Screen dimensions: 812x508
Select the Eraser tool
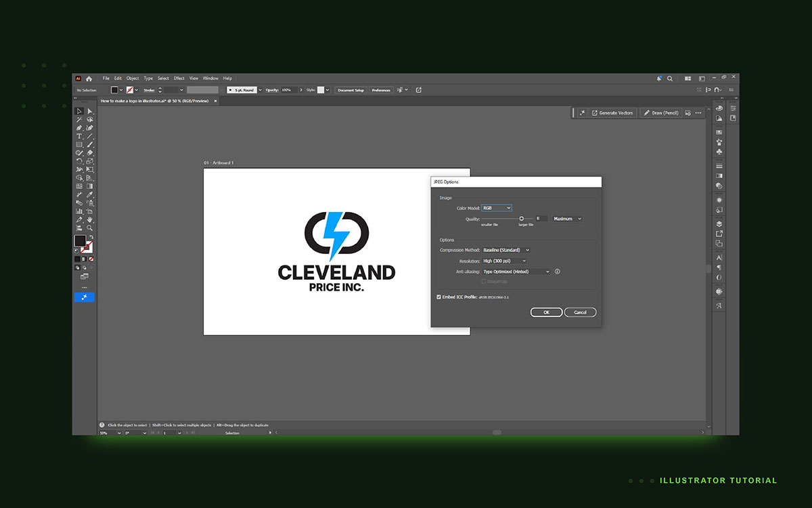(89, 153)
